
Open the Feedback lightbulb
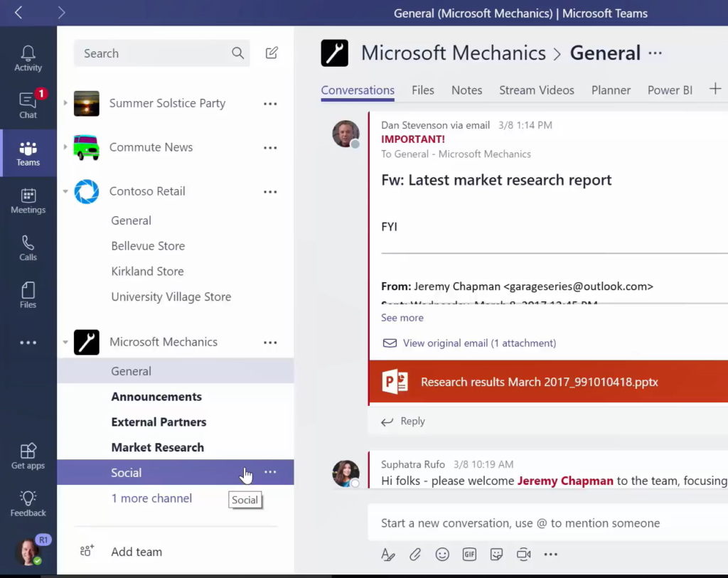[x=28, y=503]
